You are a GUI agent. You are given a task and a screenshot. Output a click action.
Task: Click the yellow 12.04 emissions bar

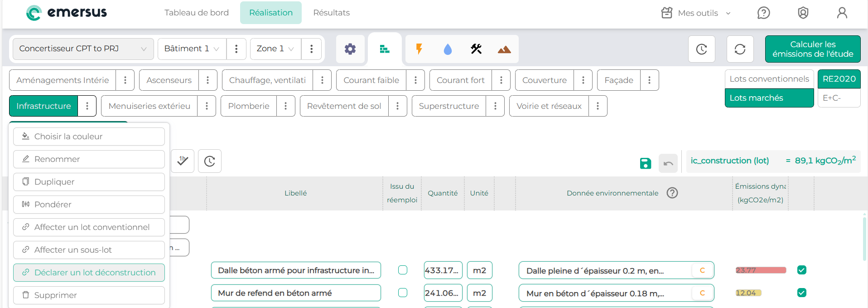tap(748, 293)
